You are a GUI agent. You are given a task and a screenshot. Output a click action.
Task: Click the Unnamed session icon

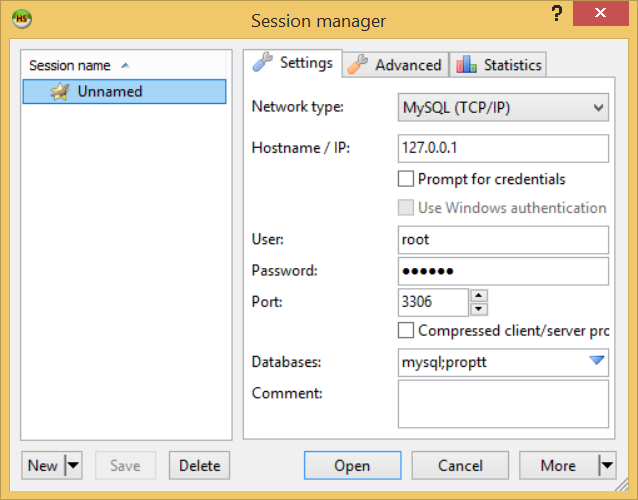59,92
